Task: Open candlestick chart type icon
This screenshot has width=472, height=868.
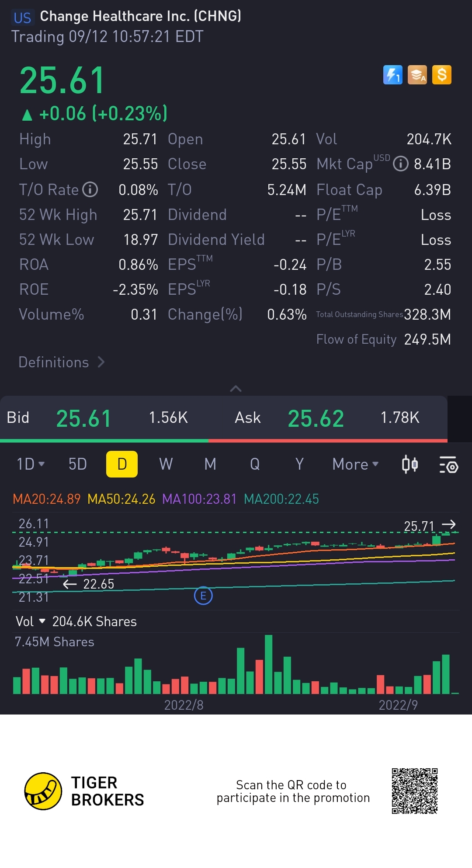Action: (410, 464)
